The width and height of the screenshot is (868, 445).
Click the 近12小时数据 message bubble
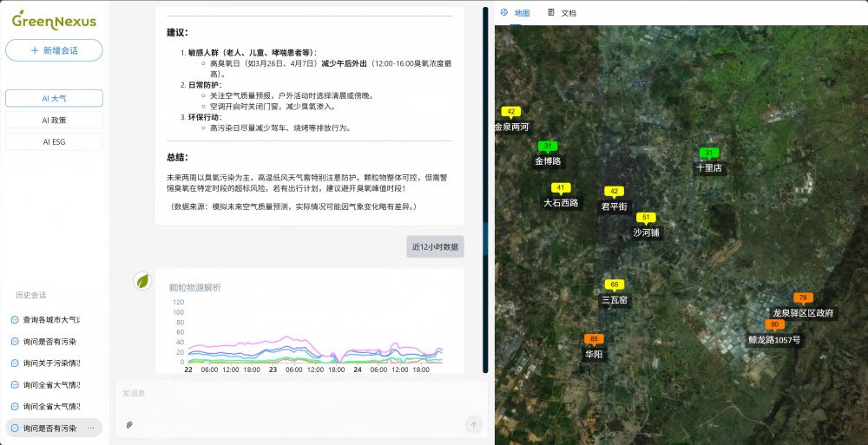click(435, 246)
